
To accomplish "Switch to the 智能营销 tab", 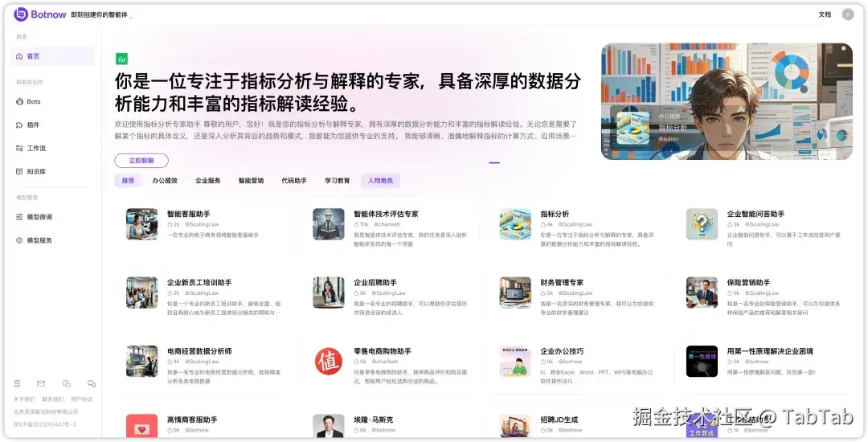I will point(252,180).
